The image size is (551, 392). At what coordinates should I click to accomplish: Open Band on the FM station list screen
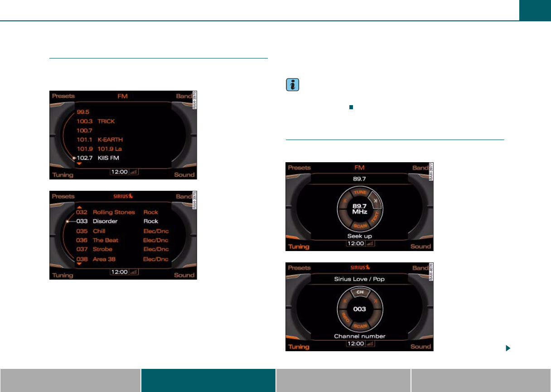point(185,96)
